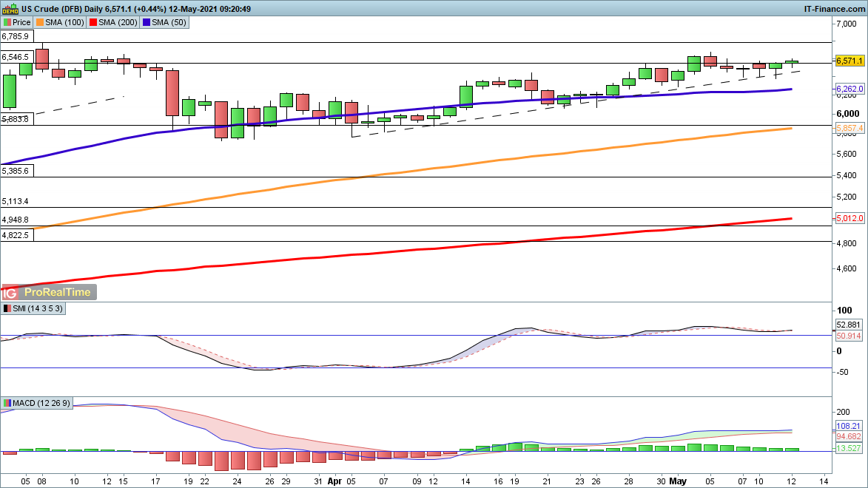Click the current price tag 6,571.1

pyautogui.click(x=850, y=61)
